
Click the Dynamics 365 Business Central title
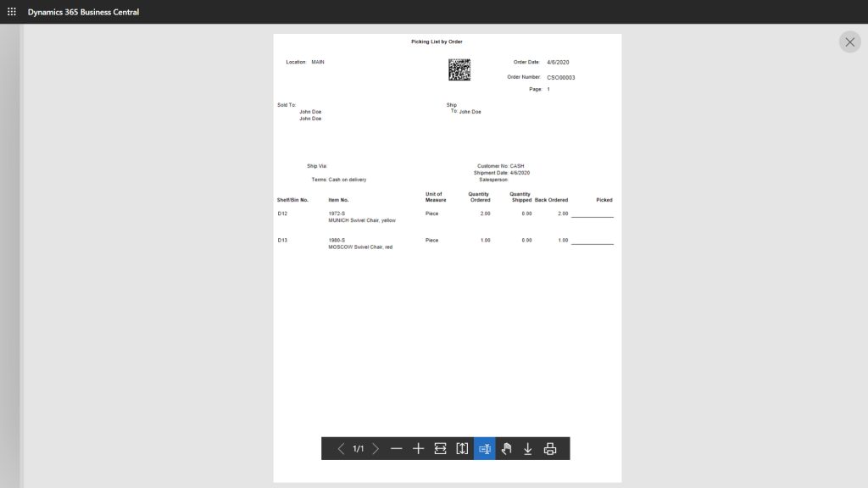83,12
